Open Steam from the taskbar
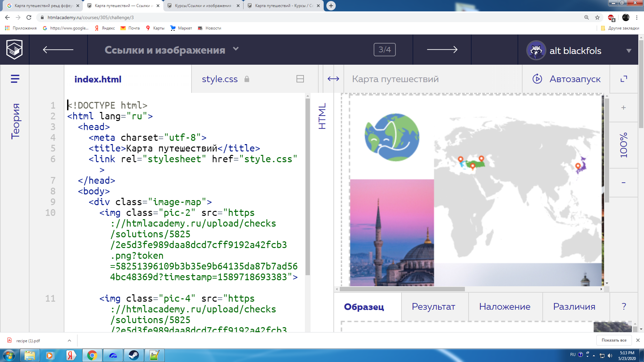Image resolution: width=644 pixels, height=362 pixels. click(x=133, y=355)
